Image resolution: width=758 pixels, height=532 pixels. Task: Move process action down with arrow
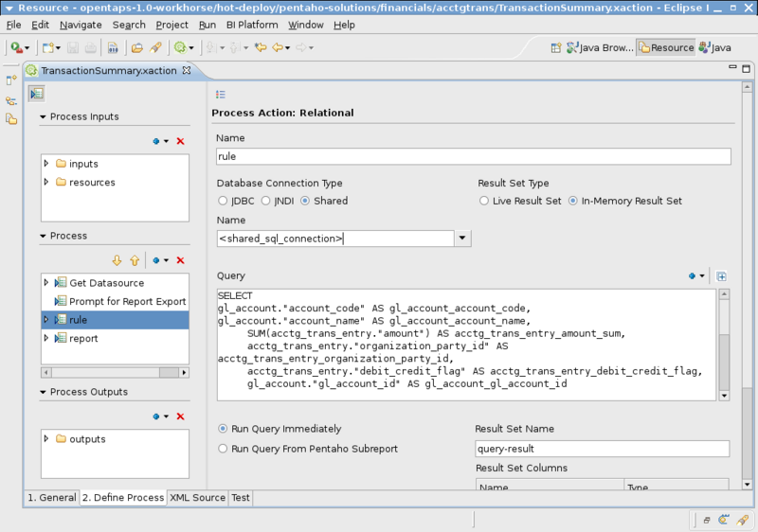[117, 260]
